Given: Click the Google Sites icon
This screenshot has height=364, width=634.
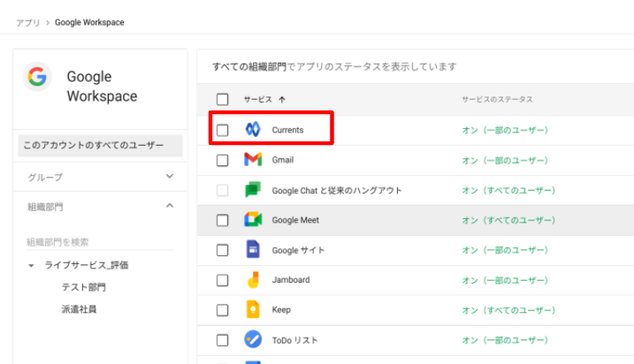Looking at the screenshot, I should tap(253, 249).
